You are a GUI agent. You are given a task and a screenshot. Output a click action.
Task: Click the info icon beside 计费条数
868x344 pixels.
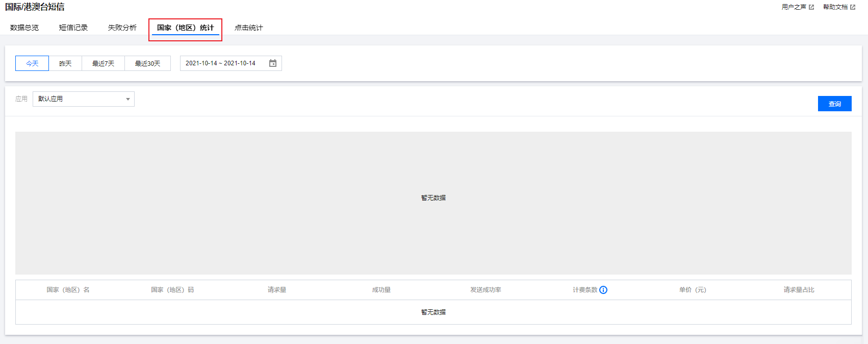pyautogui.click(x=603, y=290)
